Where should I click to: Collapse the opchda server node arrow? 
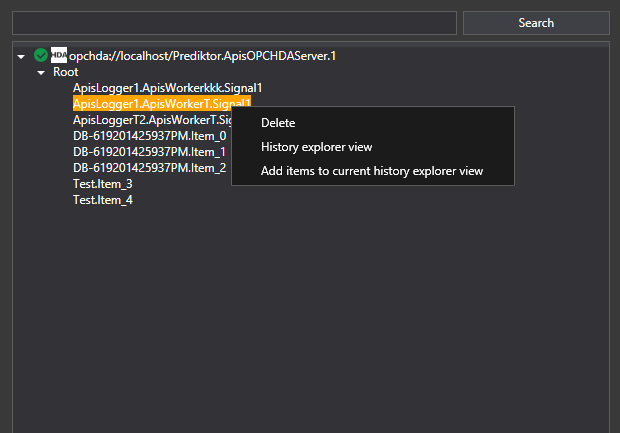tap(22, 56)
